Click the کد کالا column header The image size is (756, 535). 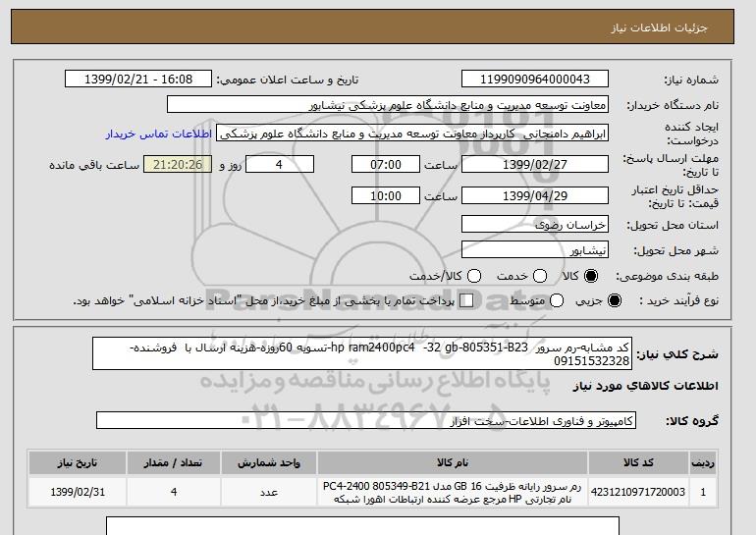[x=638, y=462]
